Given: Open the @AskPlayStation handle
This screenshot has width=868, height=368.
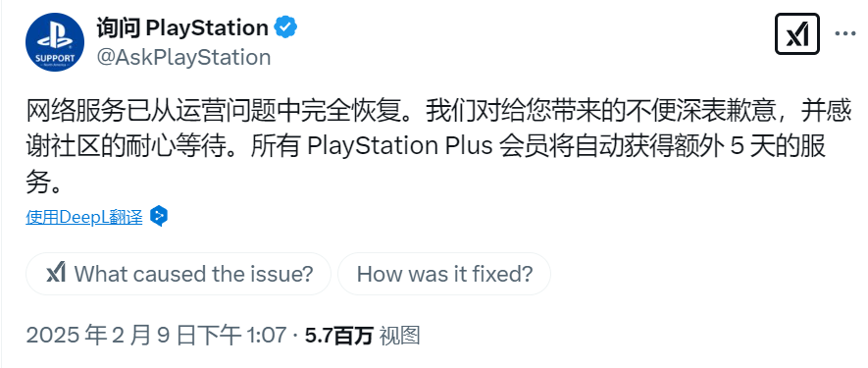Looking at the screenshot, I should point(183,57).
